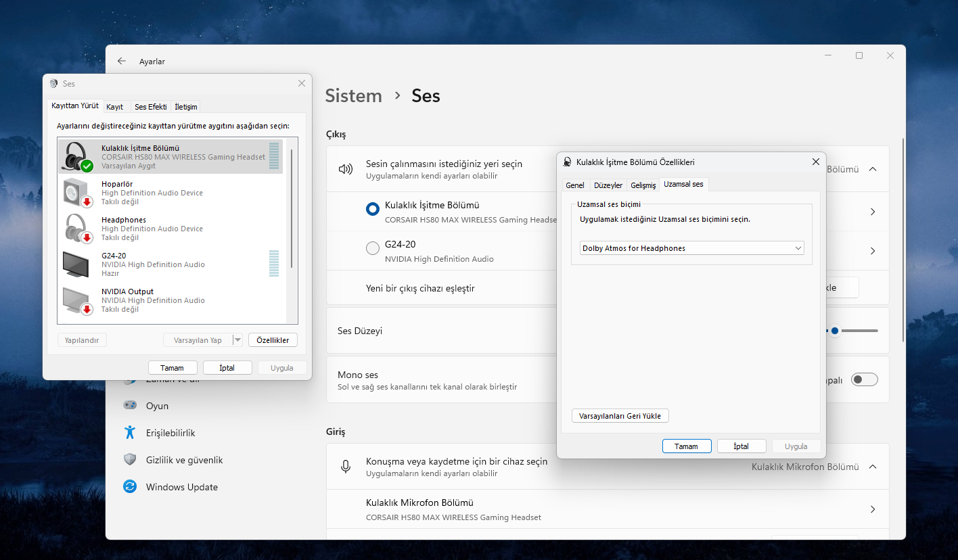Switch to the Ses Efekti tab

tap(151, 107)
